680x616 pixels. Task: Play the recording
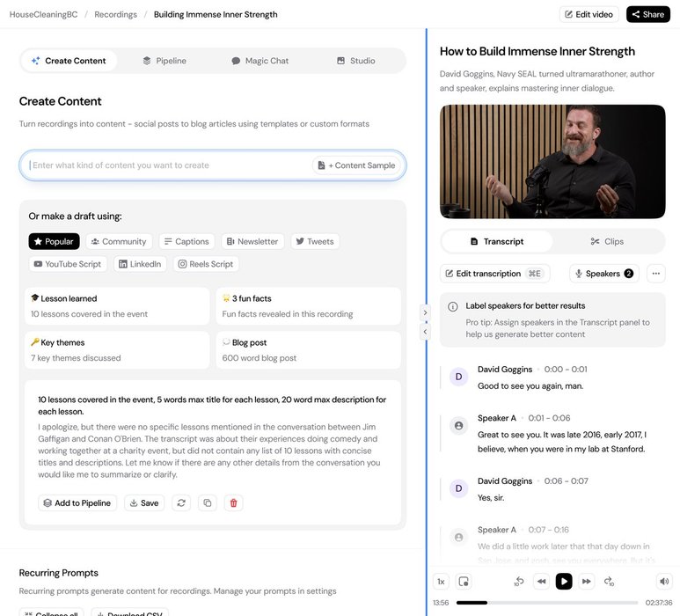click(x=564, y=582)
